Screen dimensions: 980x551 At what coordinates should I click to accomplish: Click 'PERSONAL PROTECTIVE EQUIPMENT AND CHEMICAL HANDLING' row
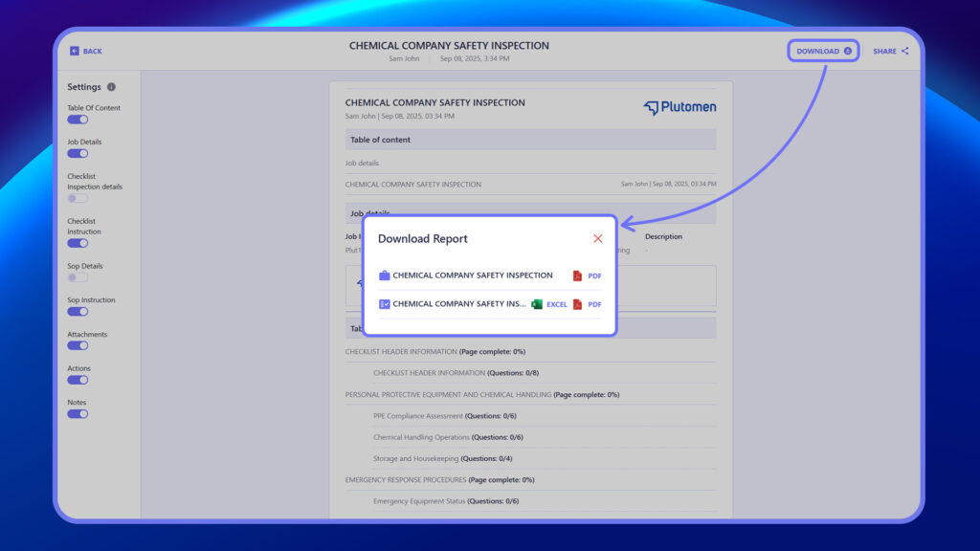click(x=530, y=395)
